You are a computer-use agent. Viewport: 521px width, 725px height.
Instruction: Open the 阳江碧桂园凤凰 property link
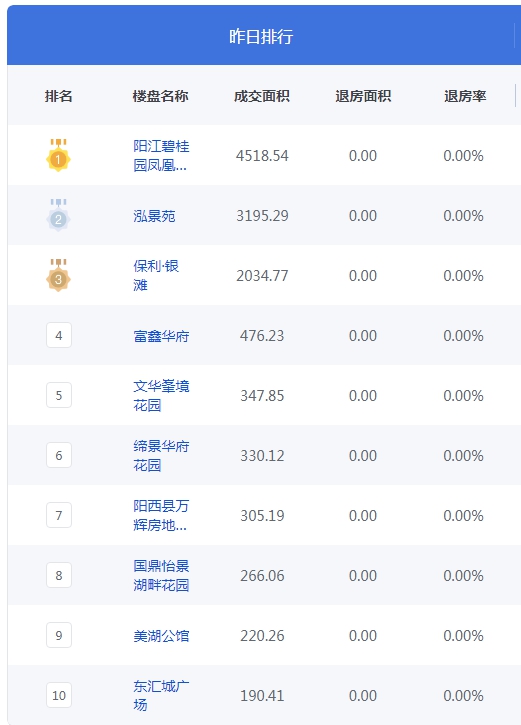161,155
